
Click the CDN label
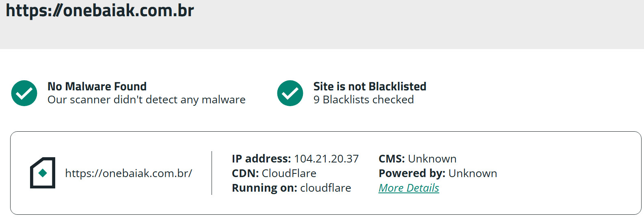[x=245, y=173]
